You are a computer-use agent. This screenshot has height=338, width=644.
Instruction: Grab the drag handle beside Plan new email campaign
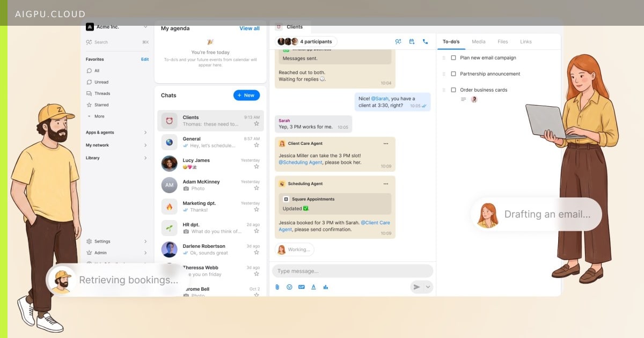click(x=444, y=57)
